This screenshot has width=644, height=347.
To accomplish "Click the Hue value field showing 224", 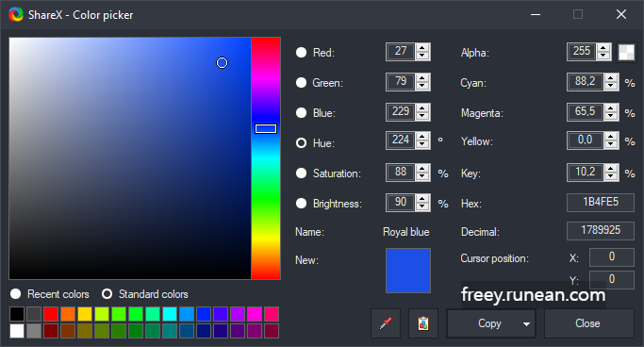I will (401, 140).
